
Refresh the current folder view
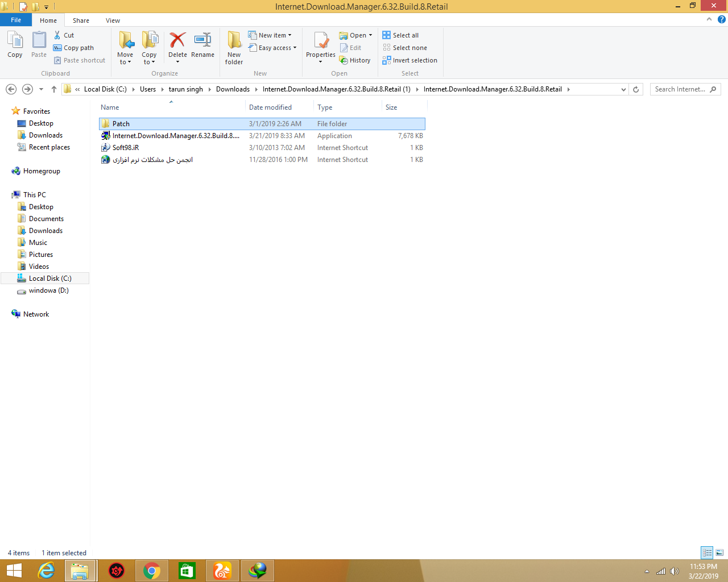[636, 89]
